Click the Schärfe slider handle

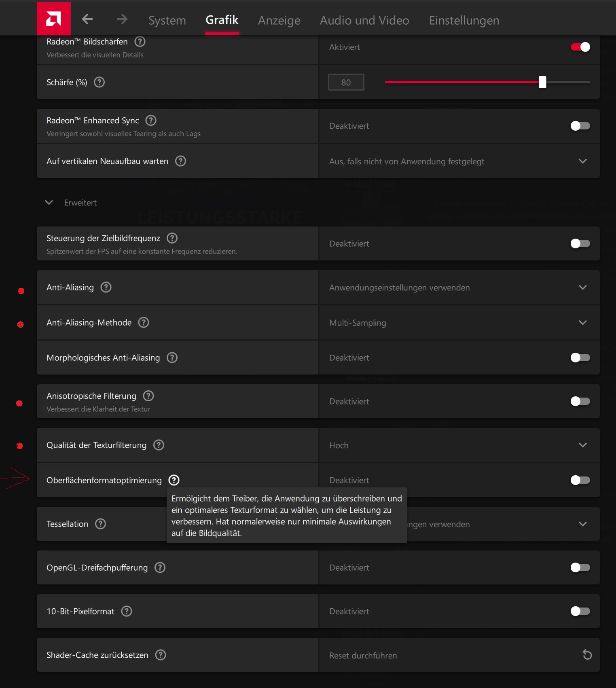(542, 82)
